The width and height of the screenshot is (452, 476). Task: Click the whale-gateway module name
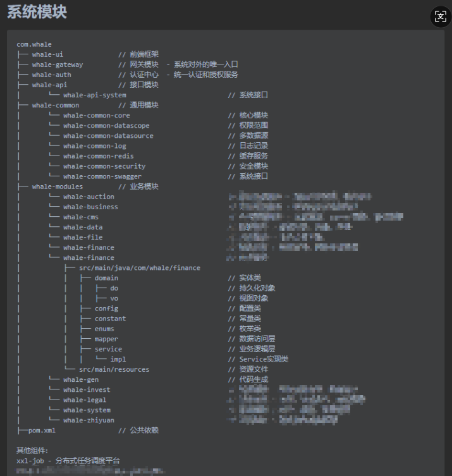[58, 64]
